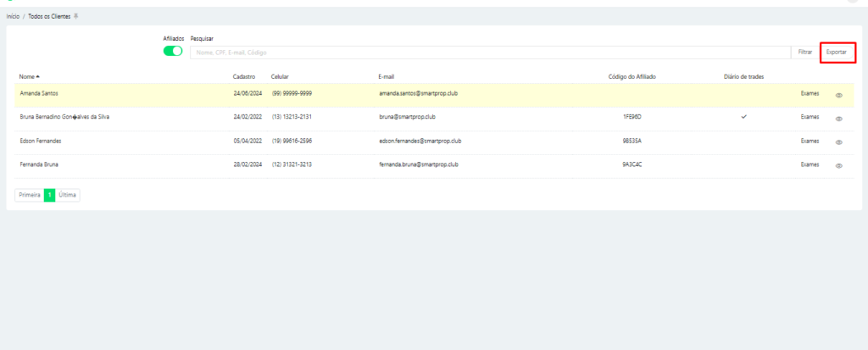Sort by the Cadastro column header
Image resolution: width=868 pixels, height=350 pixels.
pyautogui.click(x=244, y=77)
